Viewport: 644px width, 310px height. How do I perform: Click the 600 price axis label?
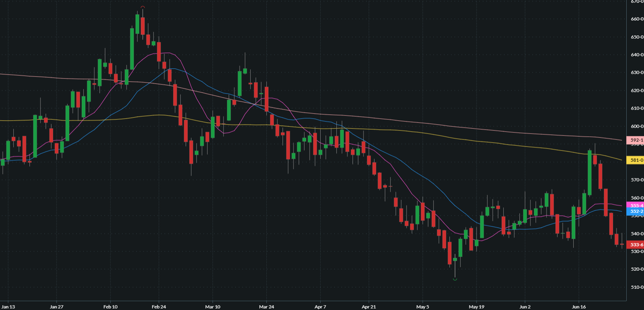(637, 126)
